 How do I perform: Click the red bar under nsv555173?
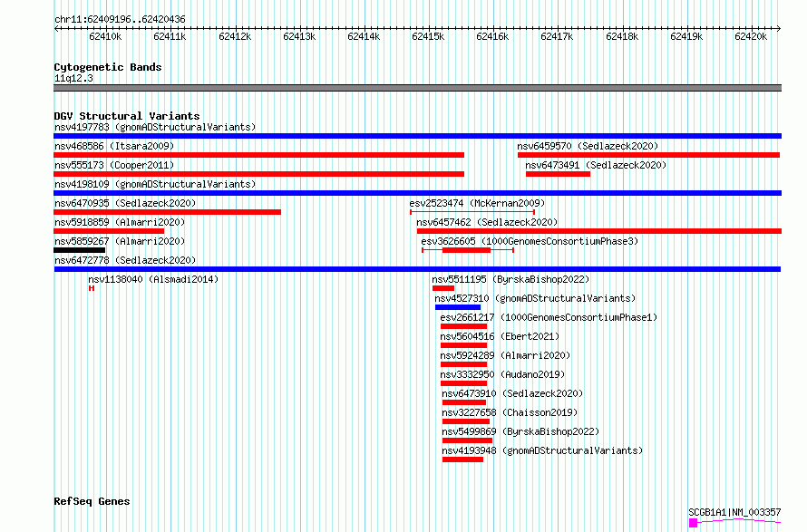[259, 174]
